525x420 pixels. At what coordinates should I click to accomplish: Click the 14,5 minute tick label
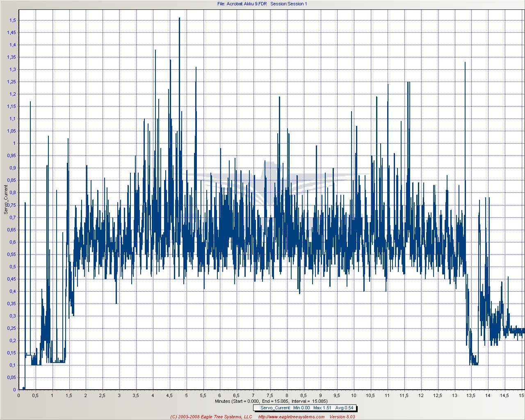(504, 395)
